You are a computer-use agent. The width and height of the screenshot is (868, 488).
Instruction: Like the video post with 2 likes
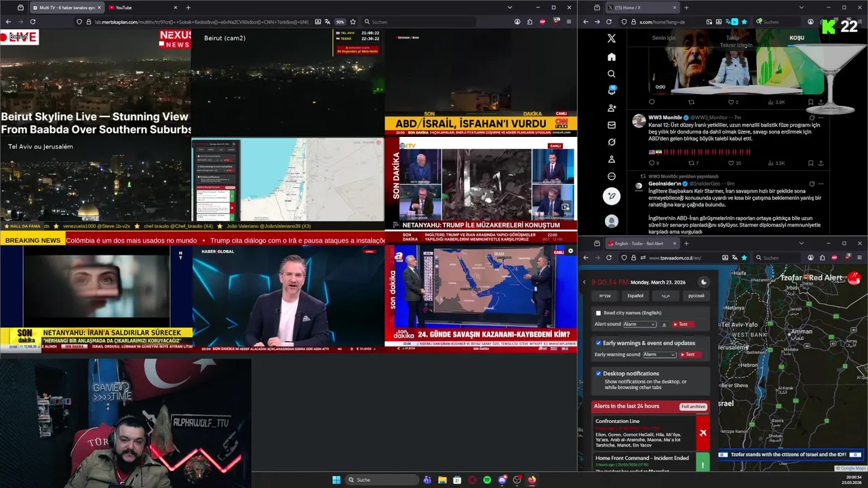coord(732,102)
